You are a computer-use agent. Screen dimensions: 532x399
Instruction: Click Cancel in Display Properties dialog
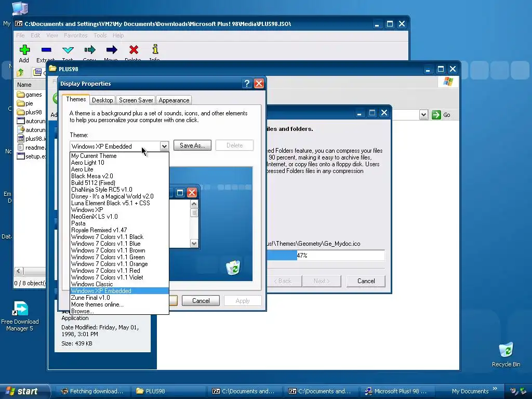tap(201, 301)
